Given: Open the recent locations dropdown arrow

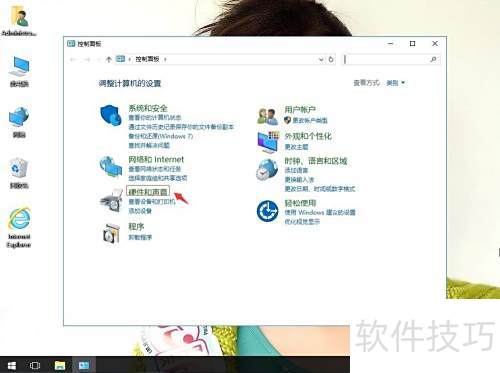Looking at the screenshot, I should 99,59.
